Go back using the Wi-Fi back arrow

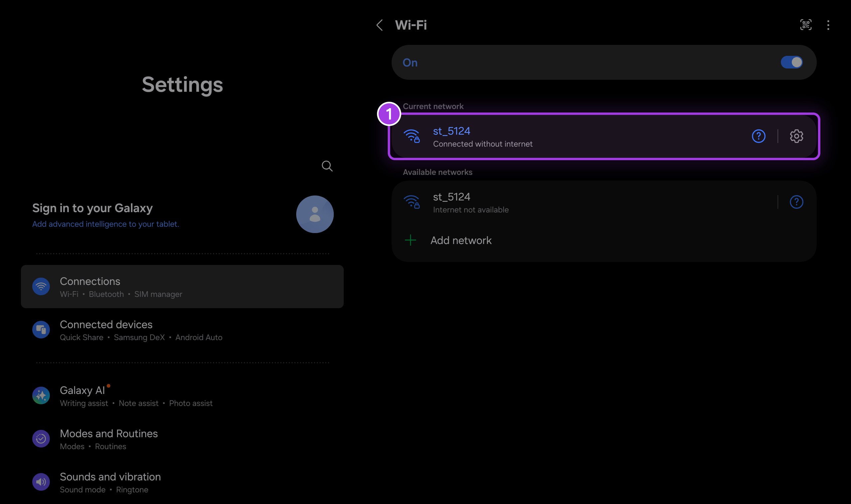pos(379,25)
